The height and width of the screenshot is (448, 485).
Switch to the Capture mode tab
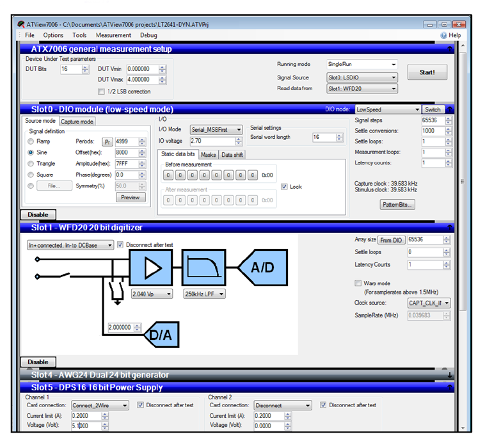click(x=77, y=122)
